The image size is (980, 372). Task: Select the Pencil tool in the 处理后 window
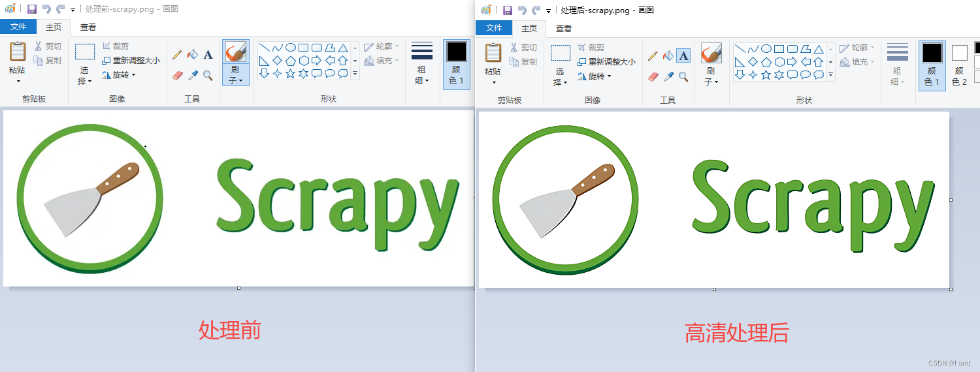coord(653,56)
